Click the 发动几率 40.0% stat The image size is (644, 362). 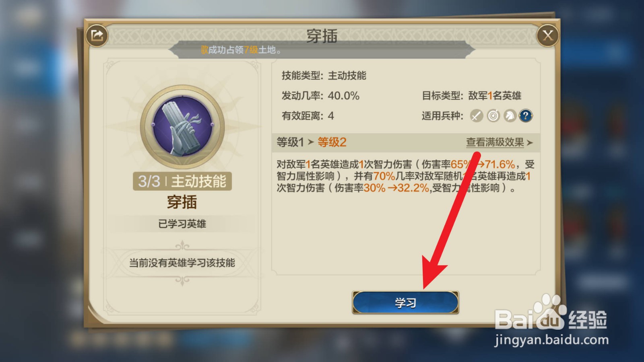coord(320,96)
